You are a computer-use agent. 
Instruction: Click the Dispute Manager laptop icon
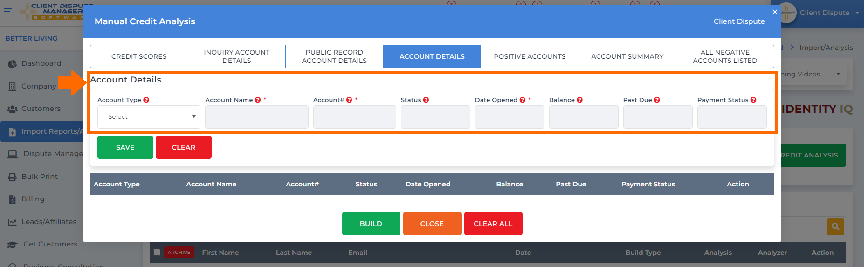tap(13, 154)
